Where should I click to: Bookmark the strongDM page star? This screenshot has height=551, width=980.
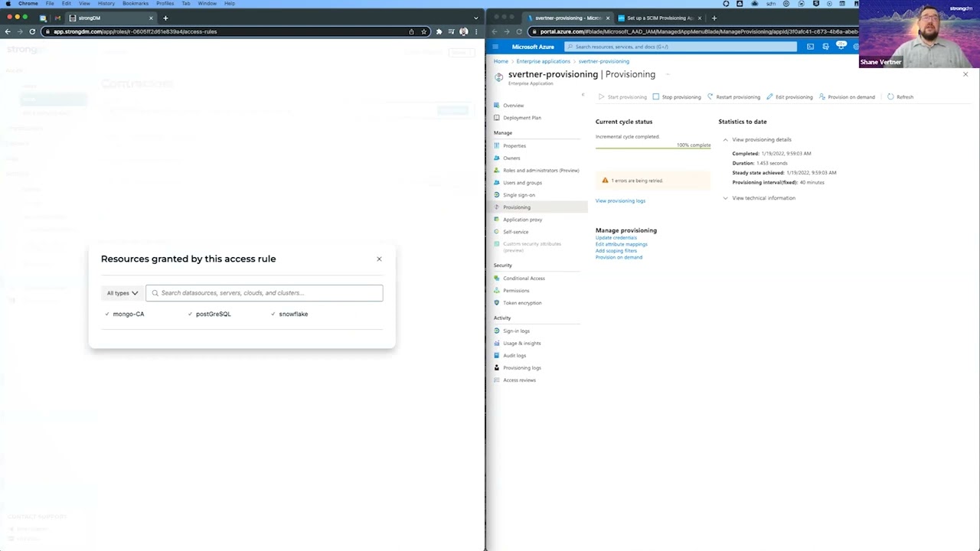click(423, 31)
